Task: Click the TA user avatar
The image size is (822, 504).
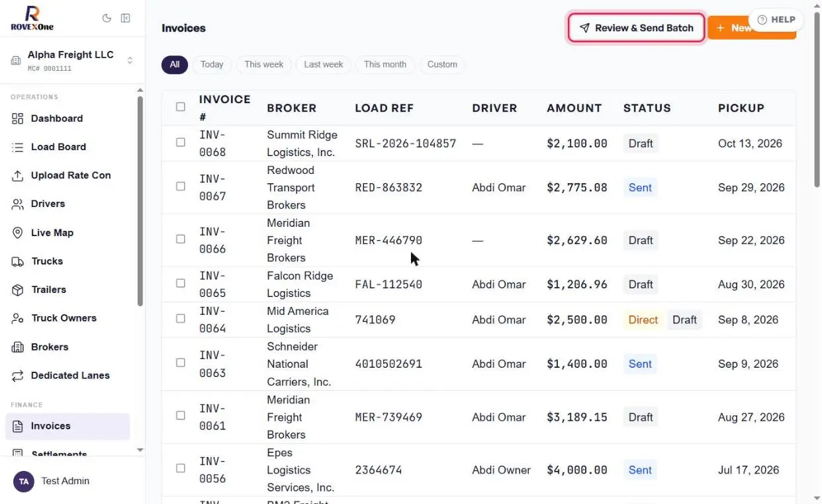Action: coord(24,481)
